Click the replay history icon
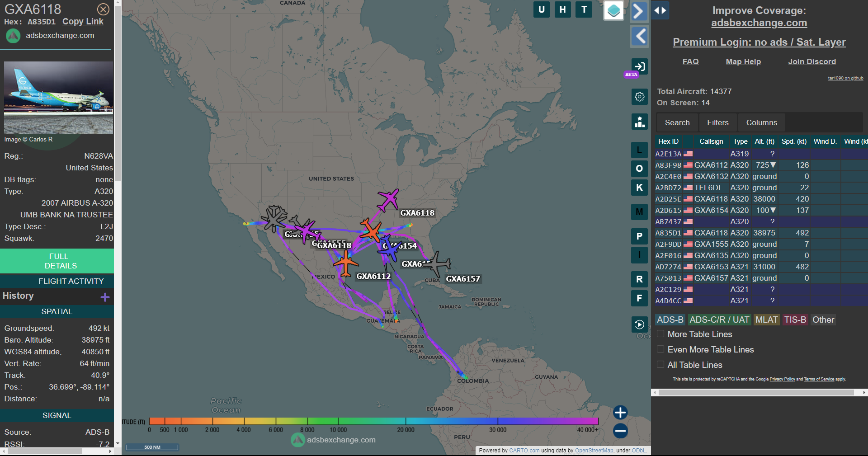Image resolution: width=868 pixels, height=456 pixels. click(x=639, y=324)
